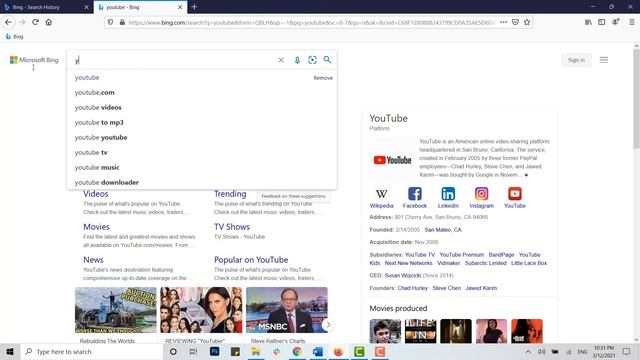Choose suggestion youtube youtube

(202, 138)
